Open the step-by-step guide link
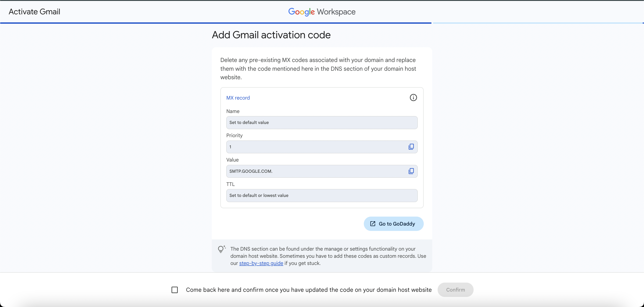Screen dimensions: 644x307 click(261, 263)
